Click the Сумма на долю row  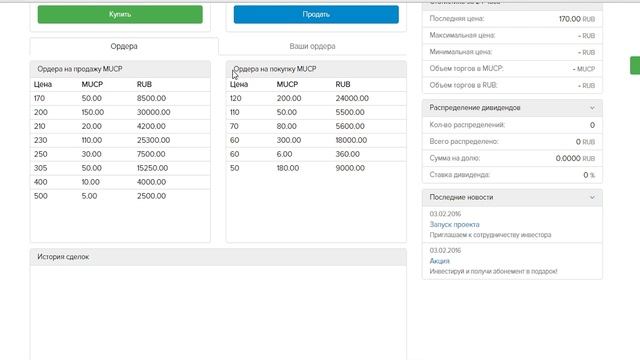[512, 158]
